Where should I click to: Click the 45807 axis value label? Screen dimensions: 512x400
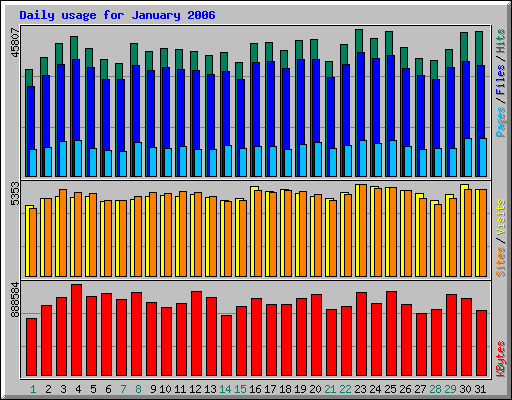click(16, 42)
